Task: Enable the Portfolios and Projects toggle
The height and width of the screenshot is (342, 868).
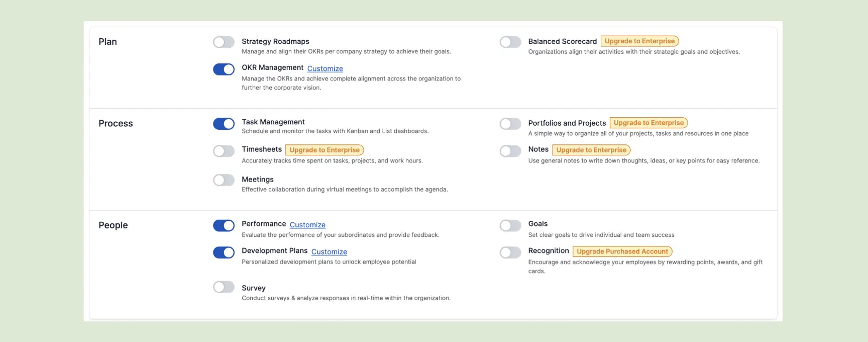Action: tap(510, 124)
